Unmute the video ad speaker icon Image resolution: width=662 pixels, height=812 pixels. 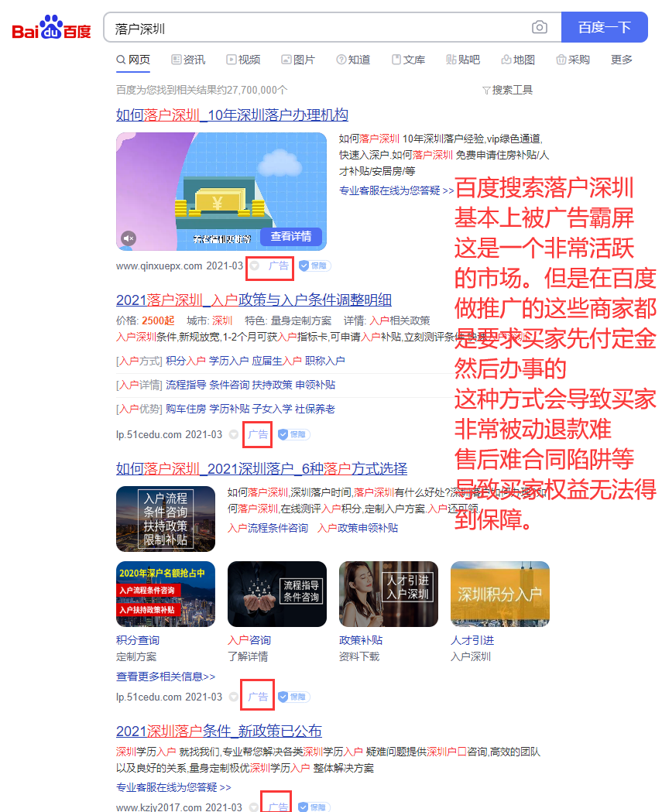coord(129,238)
